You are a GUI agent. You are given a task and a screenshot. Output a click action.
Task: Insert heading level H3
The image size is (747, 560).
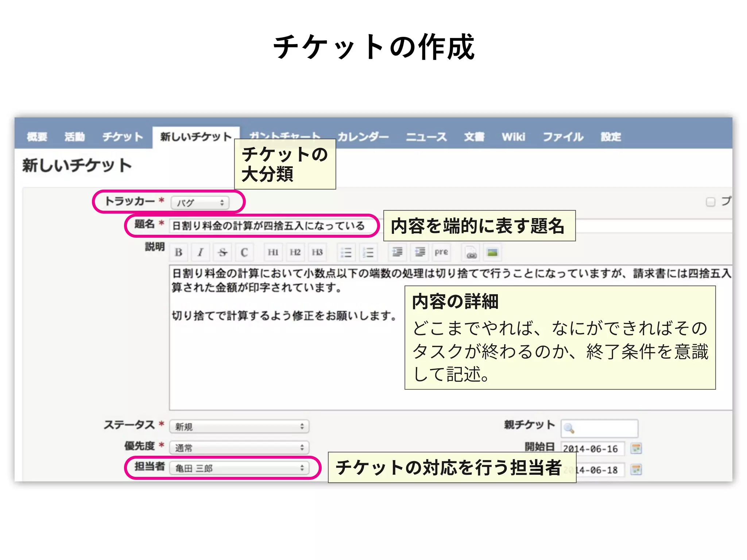pos(317,252)
